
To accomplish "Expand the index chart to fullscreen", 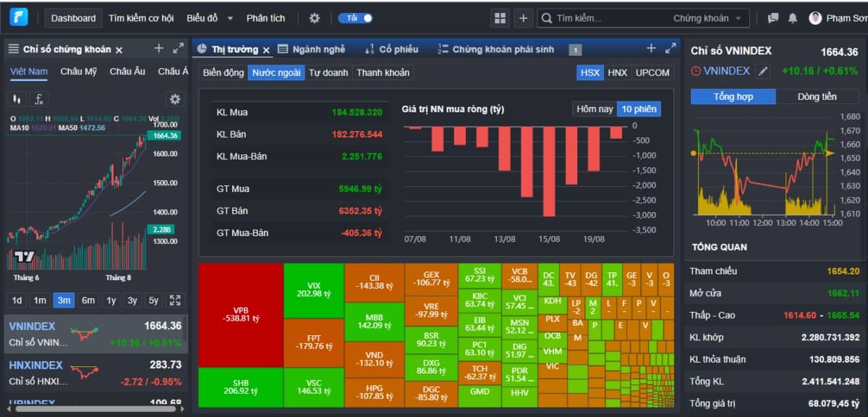I will [x=175, y=300].
